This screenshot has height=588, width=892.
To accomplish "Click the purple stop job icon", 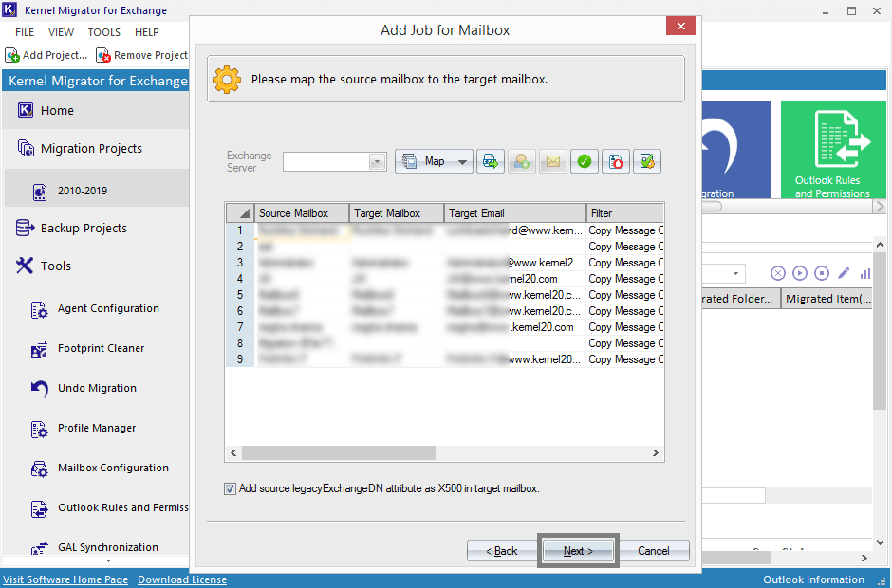I will pos(822,273).
